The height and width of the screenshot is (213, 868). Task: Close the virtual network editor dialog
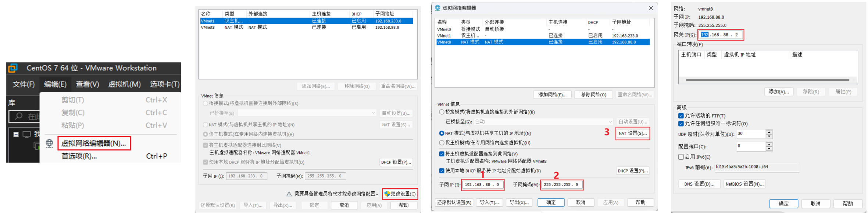pyautogui.click(x=651, y=8)
